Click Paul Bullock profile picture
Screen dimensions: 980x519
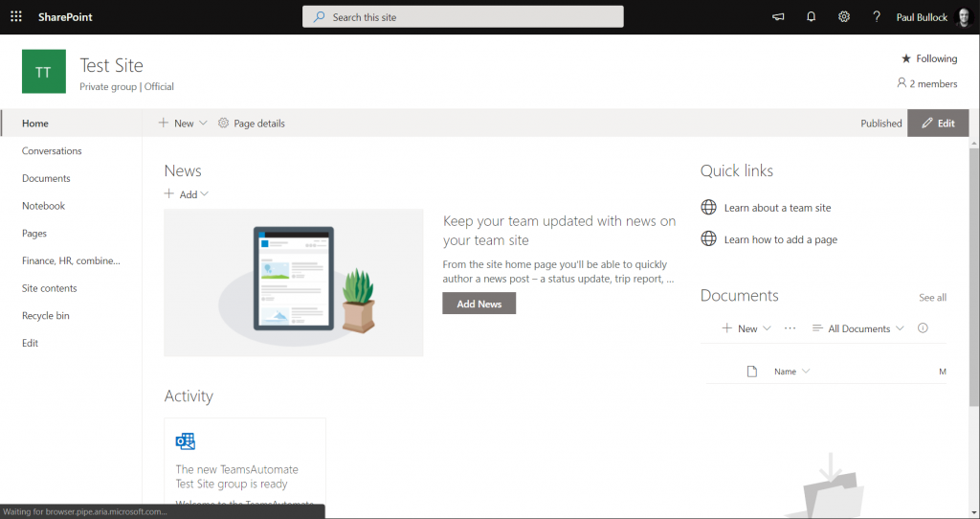pos(964,17)
